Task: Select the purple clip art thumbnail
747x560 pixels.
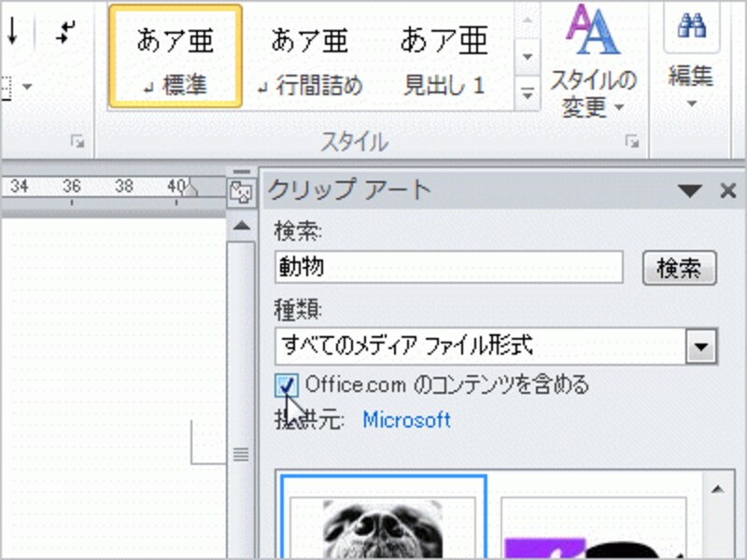Action: pos(594,527)
